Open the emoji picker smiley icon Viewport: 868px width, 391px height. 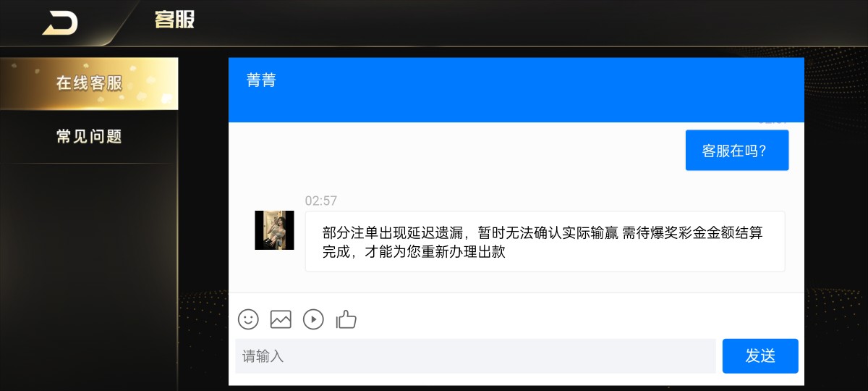pos(248,319)
